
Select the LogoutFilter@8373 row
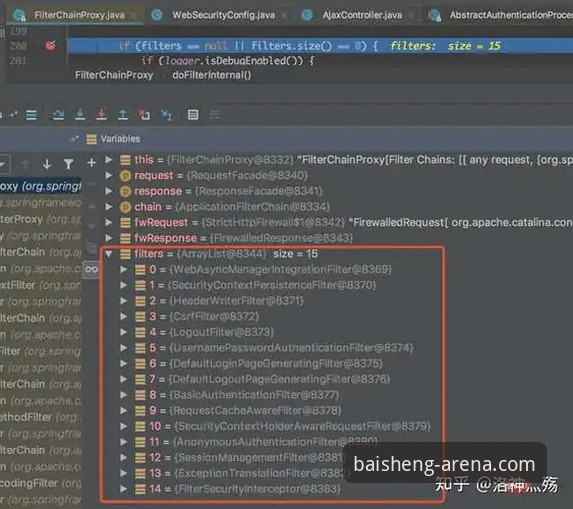tap(204, 332)
